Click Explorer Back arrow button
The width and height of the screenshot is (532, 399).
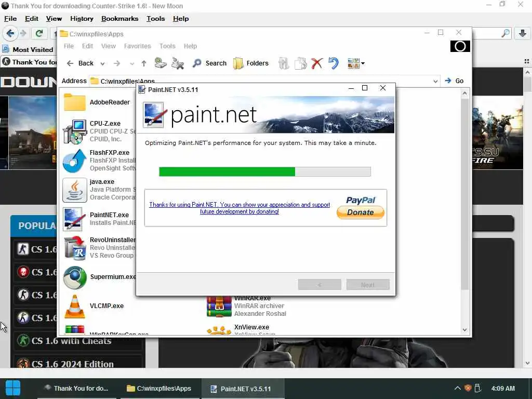pyautogui.click(x=81, y=63)
